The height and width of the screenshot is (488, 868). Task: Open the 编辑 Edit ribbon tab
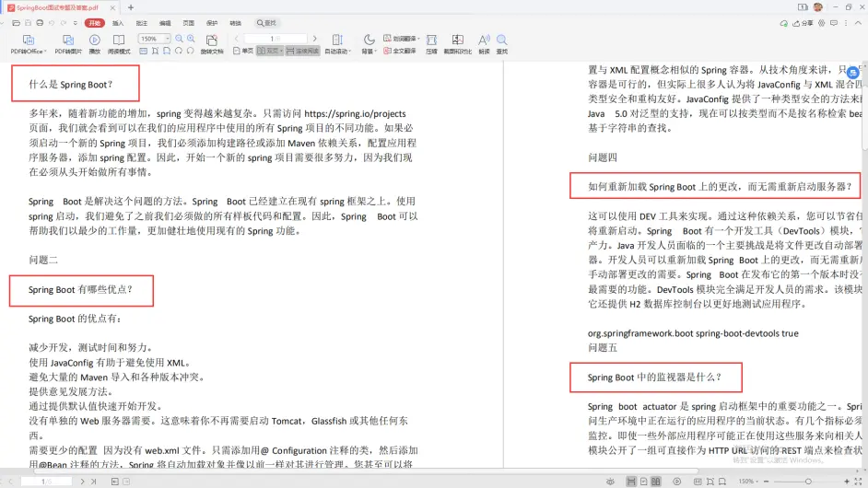click(165, 23)
